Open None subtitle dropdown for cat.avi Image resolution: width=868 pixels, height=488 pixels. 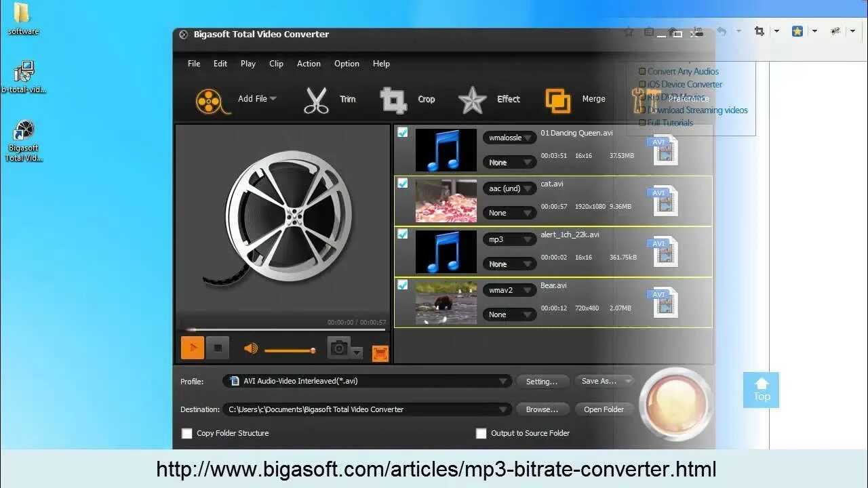point(510,213)
